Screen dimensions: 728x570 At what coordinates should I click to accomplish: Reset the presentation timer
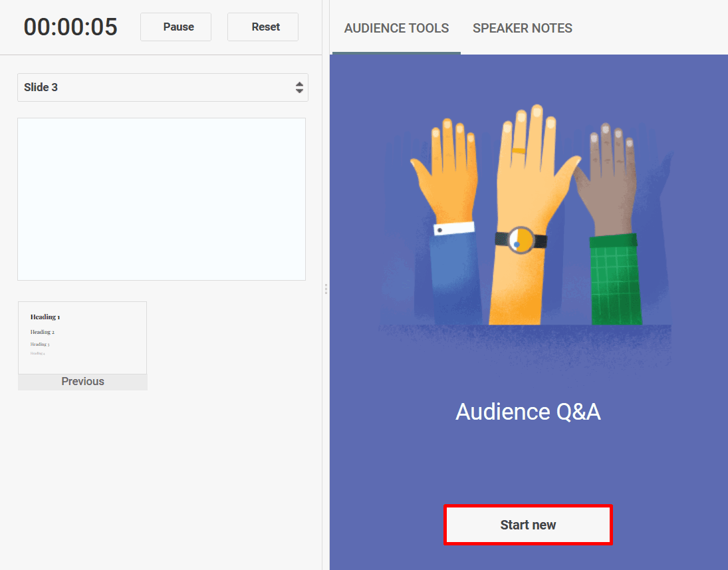pyautogui.click(x=263, y=27)
